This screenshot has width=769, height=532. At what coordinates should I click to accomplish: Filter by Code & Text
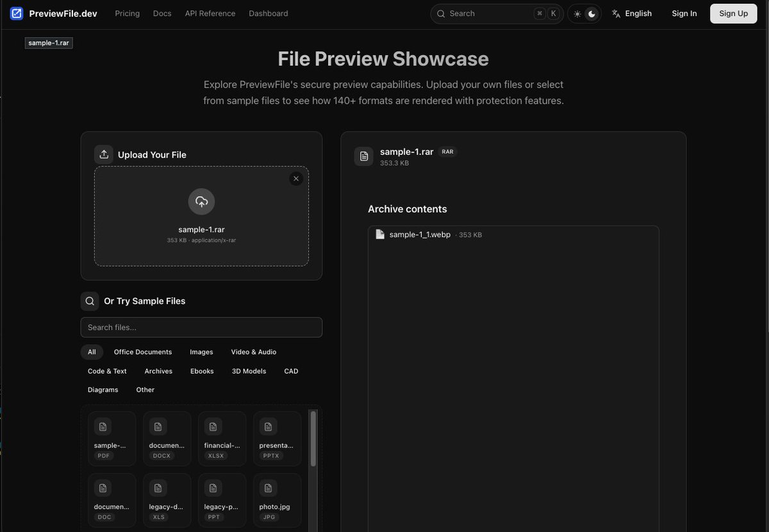107,371
